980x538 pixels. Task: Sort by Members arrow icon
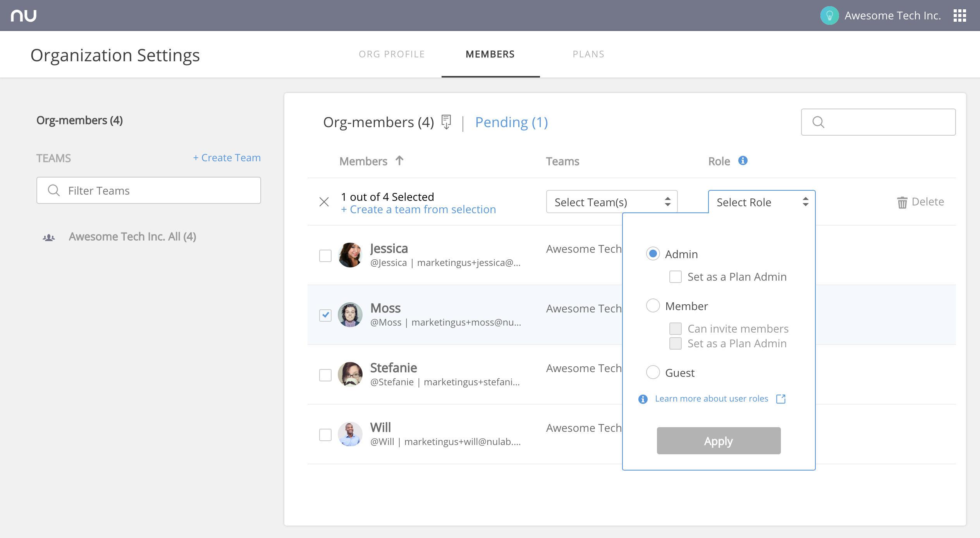pyautogui.click(x=399, y=160)
